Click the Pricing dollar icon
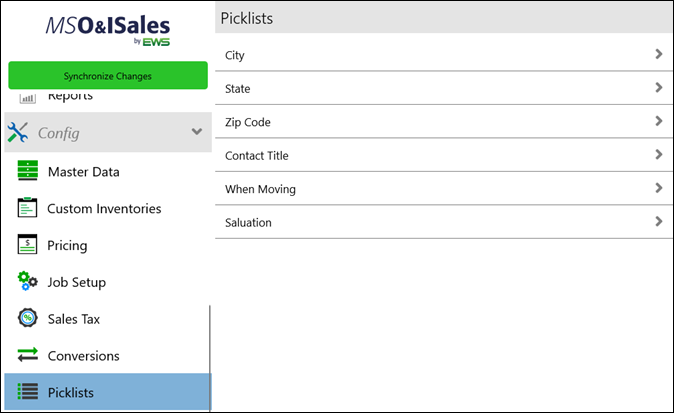 pos(28,245)
